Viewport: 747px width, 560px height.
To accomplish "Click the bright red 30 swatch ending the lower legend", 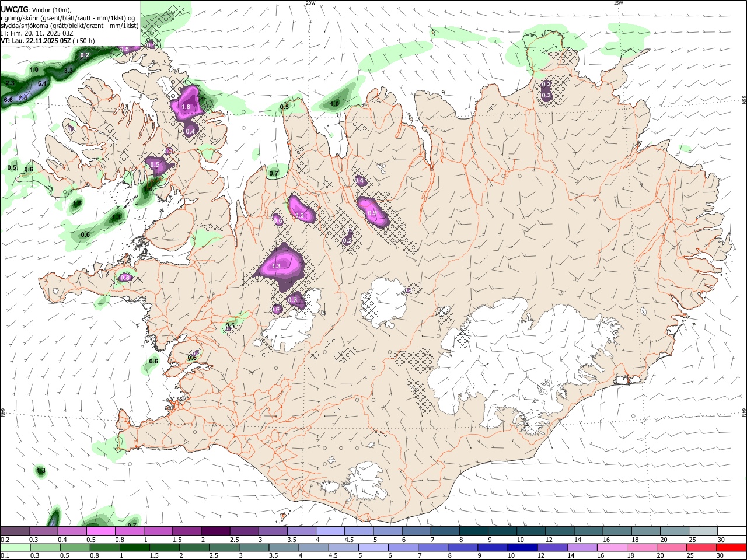I will point(732,548).
